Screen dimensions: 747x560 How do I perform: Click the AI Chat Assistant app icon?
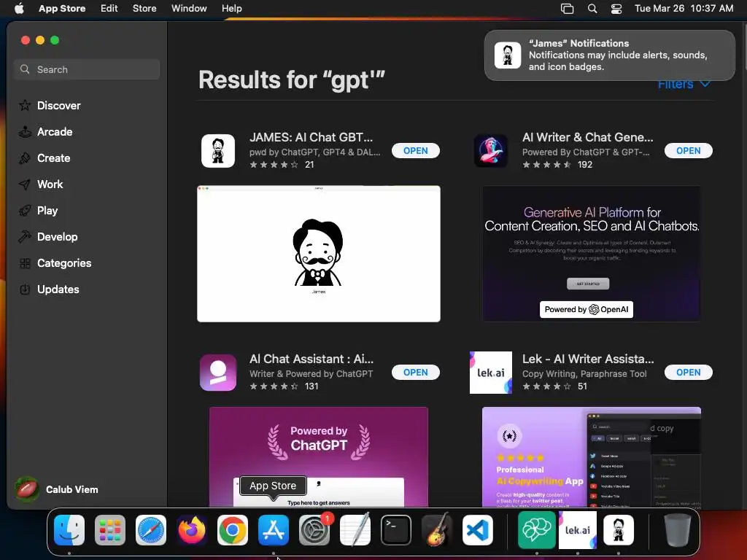(218, 373)
